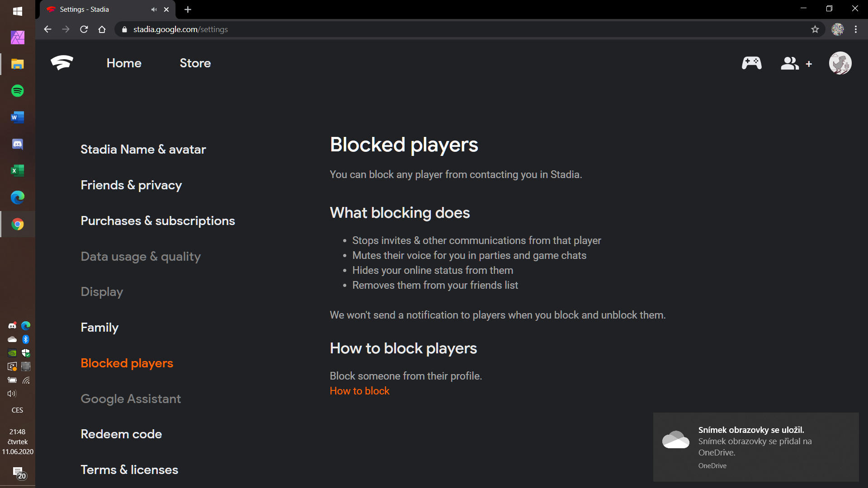Open the Redeem code section
The height and width of the screenshot is (488, 868).
[x=121, y=434]
